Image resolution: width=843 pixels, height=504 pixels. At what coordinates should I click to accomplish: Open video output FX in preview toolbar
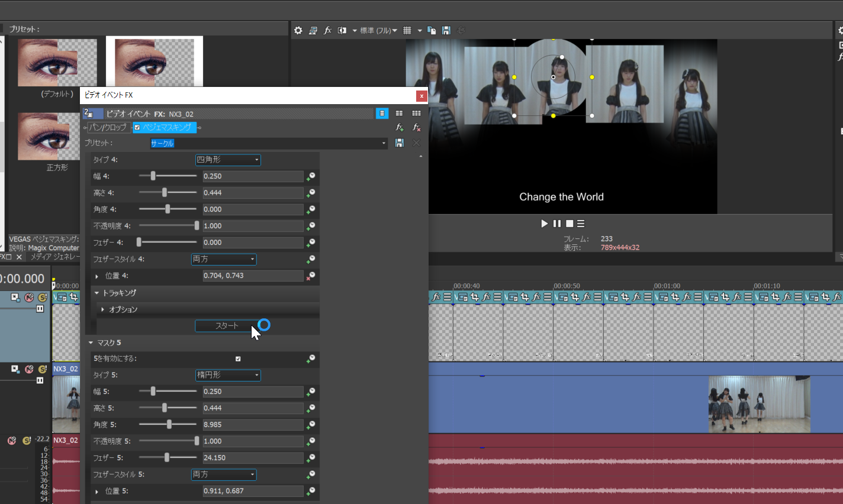click(327, 30)
